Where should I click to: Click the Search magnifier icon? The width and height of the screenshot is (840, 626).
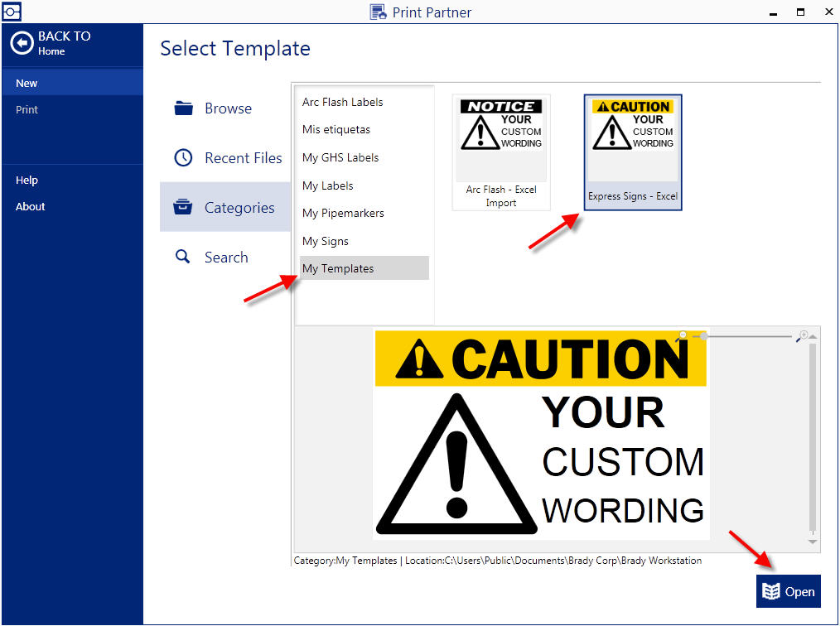(183, 258)
